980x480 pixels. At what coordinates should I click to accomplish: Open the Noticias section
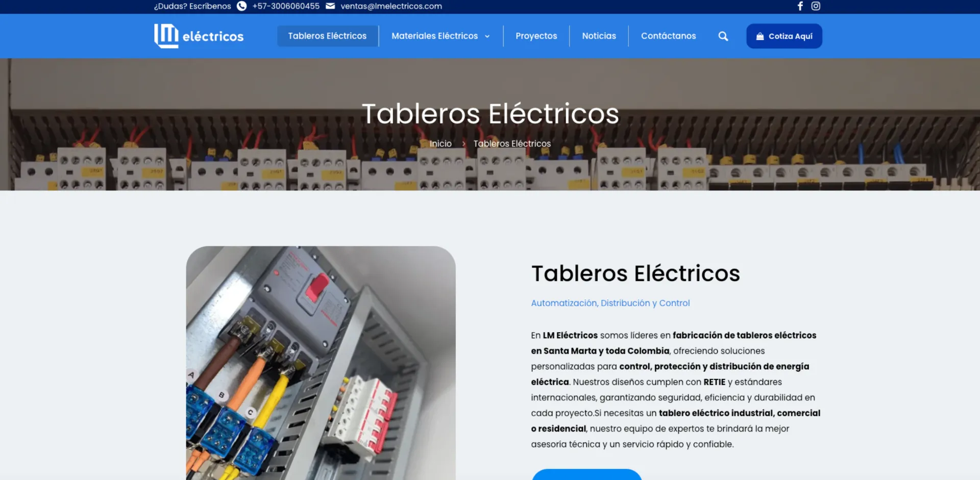coord(599,36)
